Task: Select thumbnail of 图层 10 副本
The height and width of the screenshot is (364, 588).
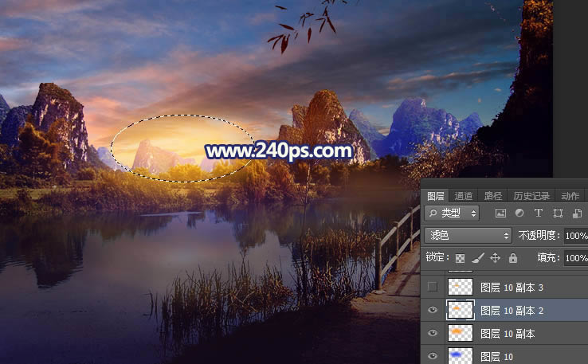Action: pos(461,333)
